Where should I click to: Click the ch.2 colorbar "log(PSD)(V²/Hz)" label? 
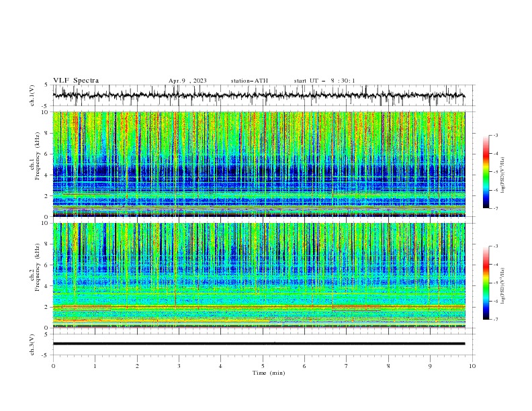click(x=502, y=286)
